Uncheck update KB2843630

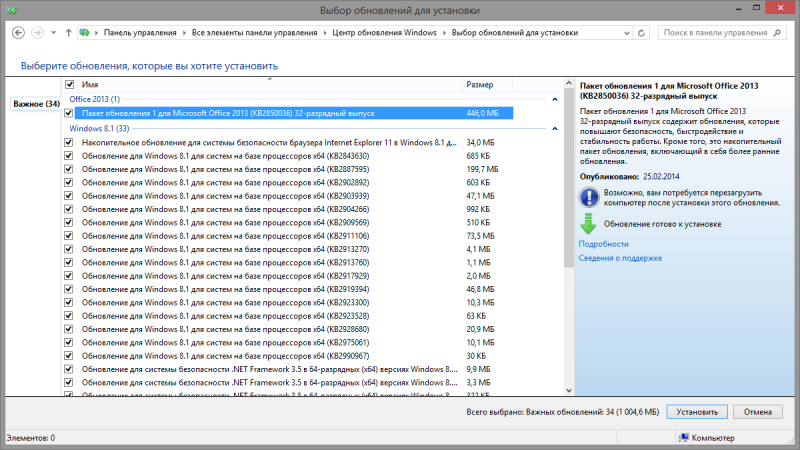69,156
